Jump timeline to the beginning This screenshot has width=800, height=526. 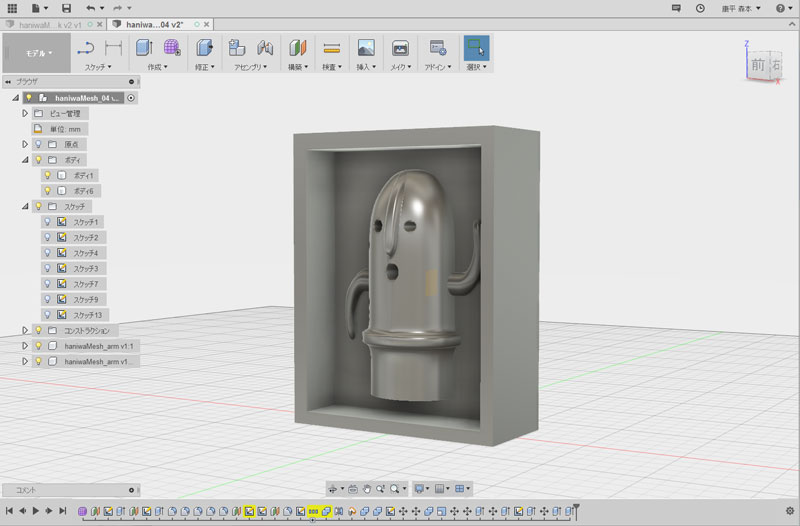9,511
